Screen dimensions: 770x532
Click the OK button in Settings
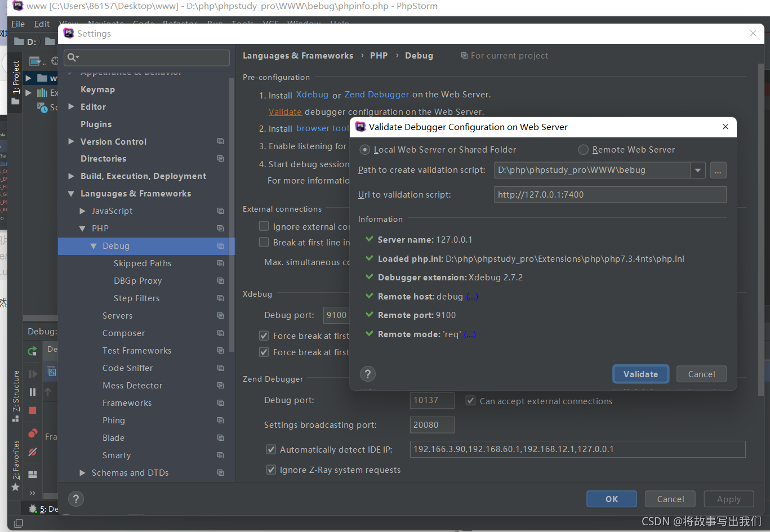612,499
